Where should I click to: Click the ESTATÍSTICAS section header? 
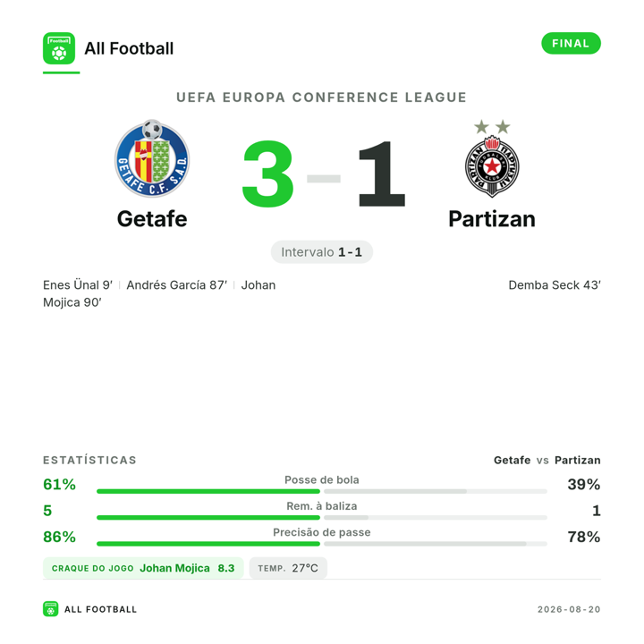(89, 460)
